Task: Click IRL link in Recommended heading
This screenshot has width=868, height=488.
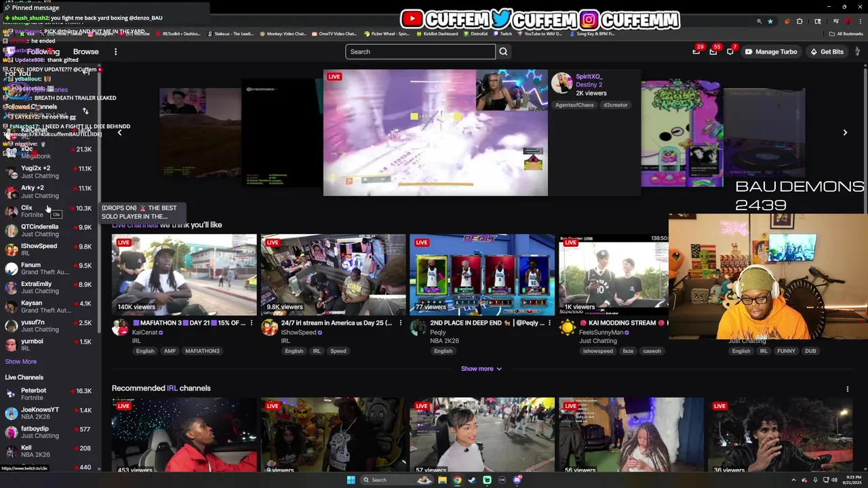Action: tap(172, 388)
